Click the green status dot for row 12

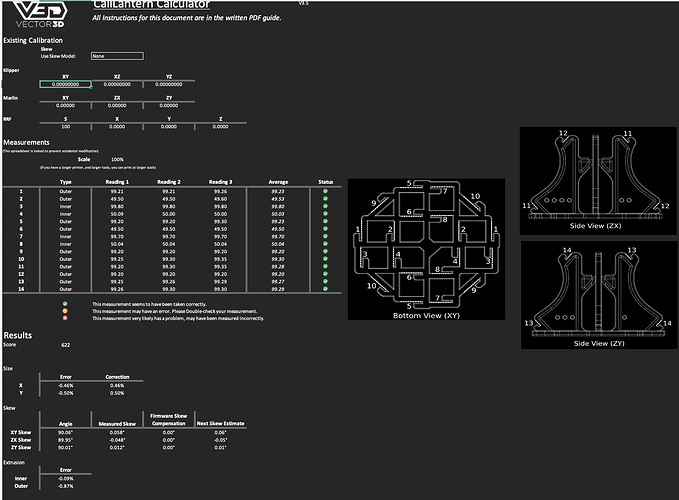[x=325, y=274]
